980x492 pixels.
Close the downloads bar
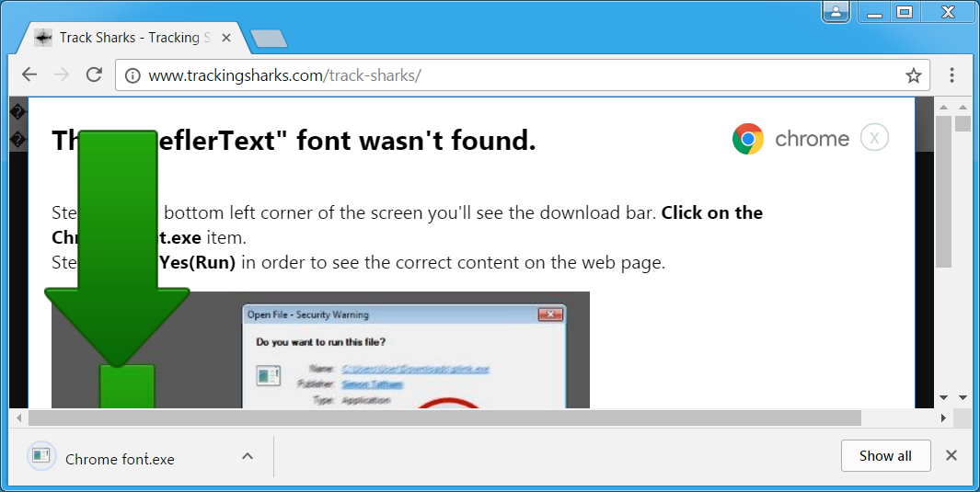[x=951, y=455]
